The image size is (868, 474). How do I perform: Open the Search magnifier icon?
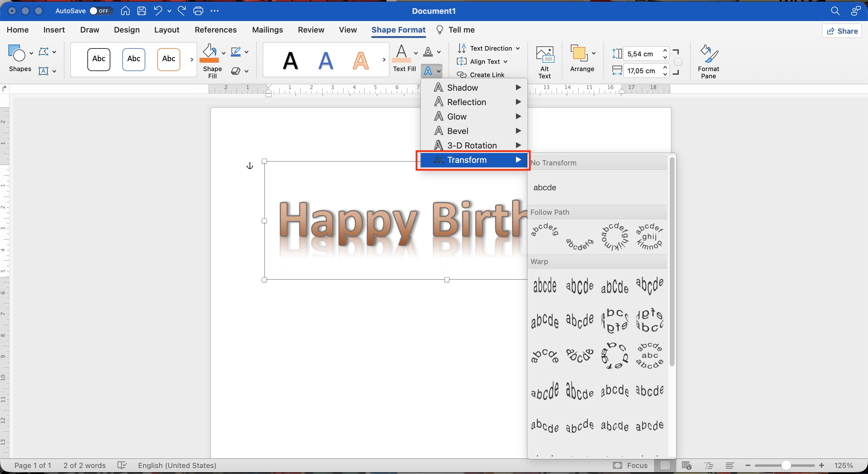(835, 11)
